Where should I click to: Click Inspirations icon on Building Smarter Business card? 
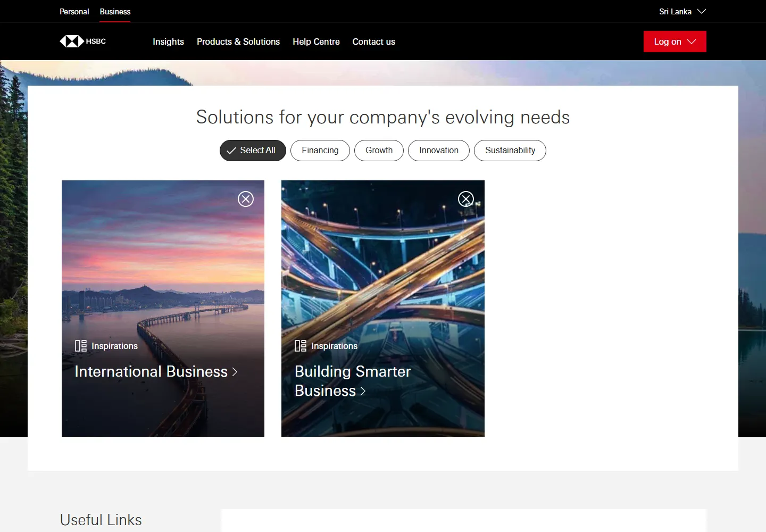coord(301,346)
